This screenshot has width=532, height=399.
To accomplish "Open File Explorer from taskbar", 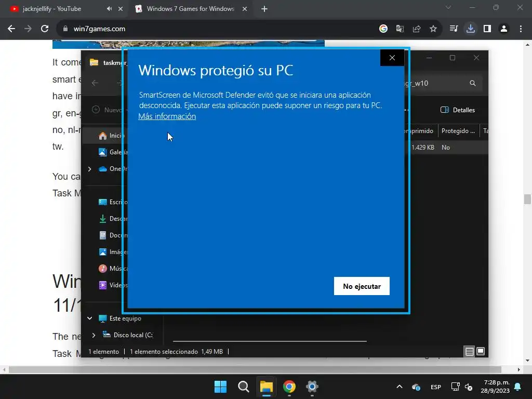I will [267, 387].
